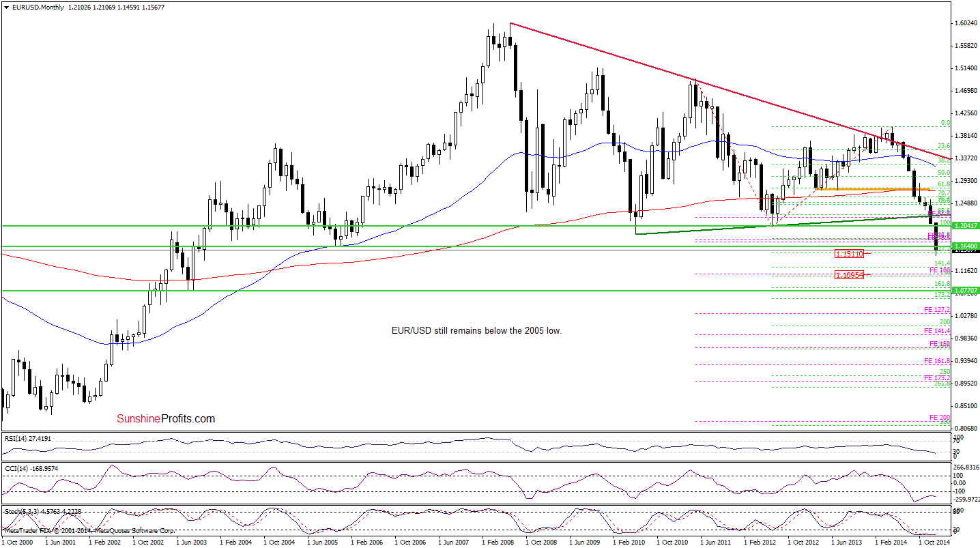Click the 1 Oct 2006 date label
Image resolution: width=980 pixels, height=548 pixels.
point(410,541)
